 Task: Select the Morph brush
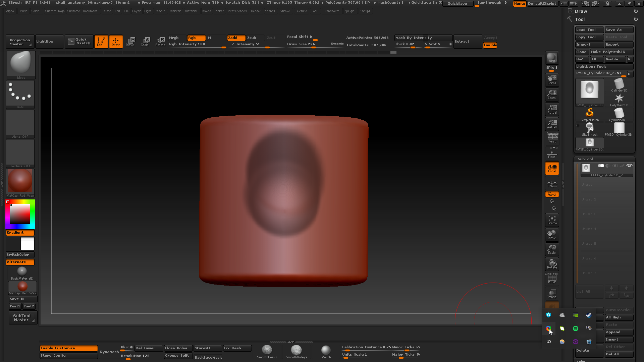click(326, 352)
